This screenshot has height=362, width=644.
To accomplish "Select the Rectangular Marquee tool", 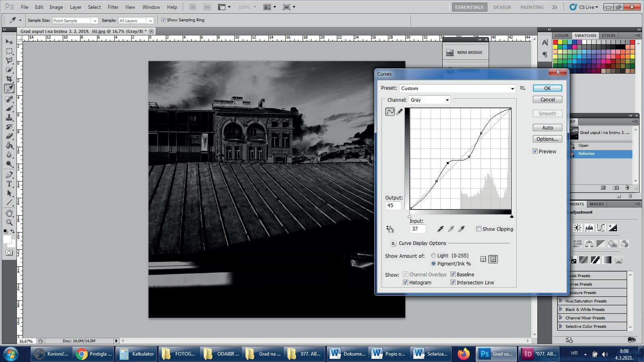I will [x=9, y=51].
